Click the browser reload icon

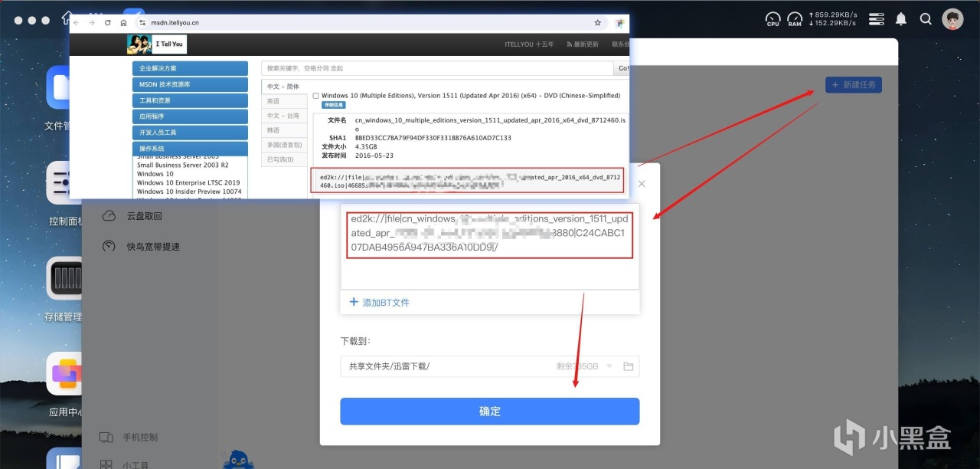[x=107, y=23]
